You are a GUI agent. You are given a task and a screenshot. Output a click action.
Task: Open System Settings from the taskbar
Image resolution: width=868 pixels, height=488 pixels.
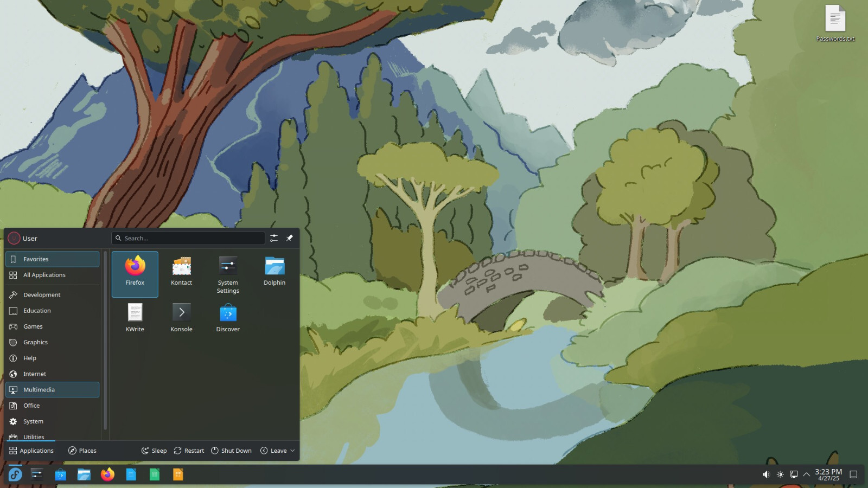pos(37,474)
